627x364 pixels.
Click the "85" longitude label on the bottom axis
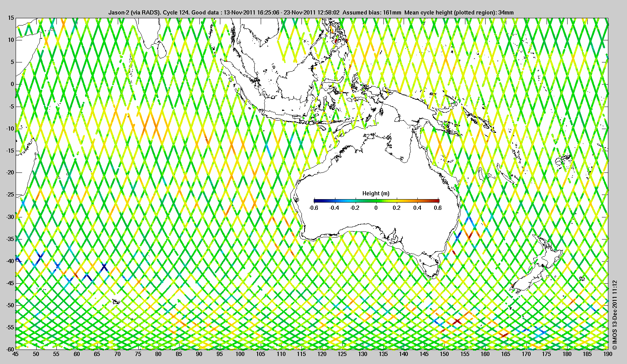click(x=179, y=354)
